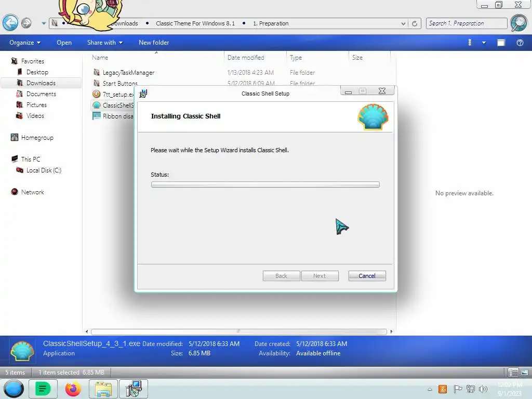The width and height of the screenshot is (532, 399).
Task: Select Downloads in navigation pane
Action: pyautogui.click(x=41, y=83)
